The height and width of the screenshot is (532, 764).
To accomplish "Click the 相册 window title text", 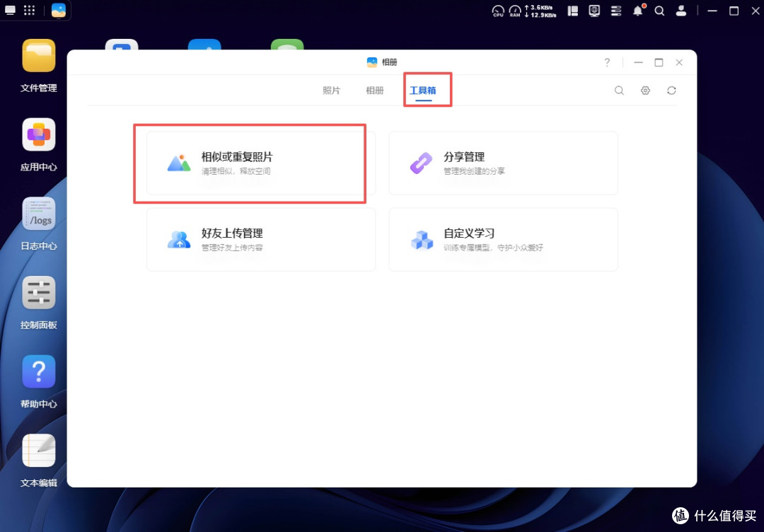I will (389, 62).
